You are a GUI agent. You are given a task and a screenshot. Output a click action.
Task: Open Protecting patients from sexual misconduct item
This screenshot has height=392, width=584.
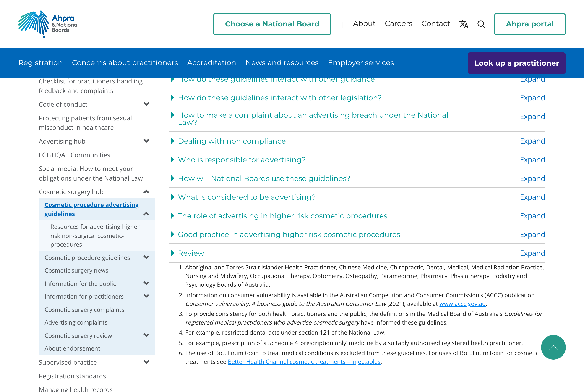click(x=85, y=123)
